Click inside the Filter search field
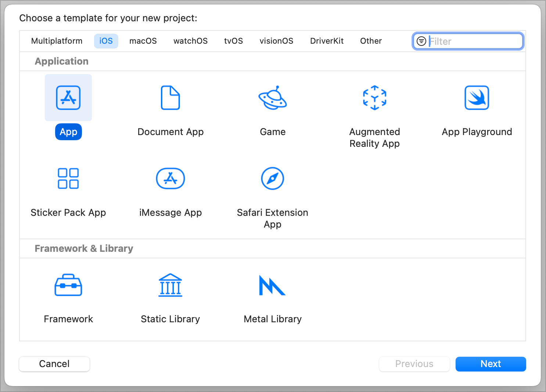 click(474, 41)
